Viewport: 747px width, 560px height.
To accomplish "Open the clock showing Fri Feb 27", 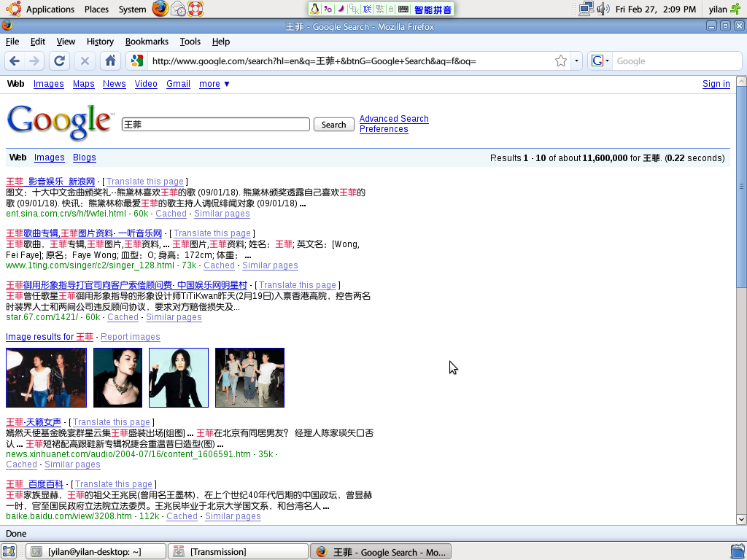I will pyautogui.click(x=656, y=9).
